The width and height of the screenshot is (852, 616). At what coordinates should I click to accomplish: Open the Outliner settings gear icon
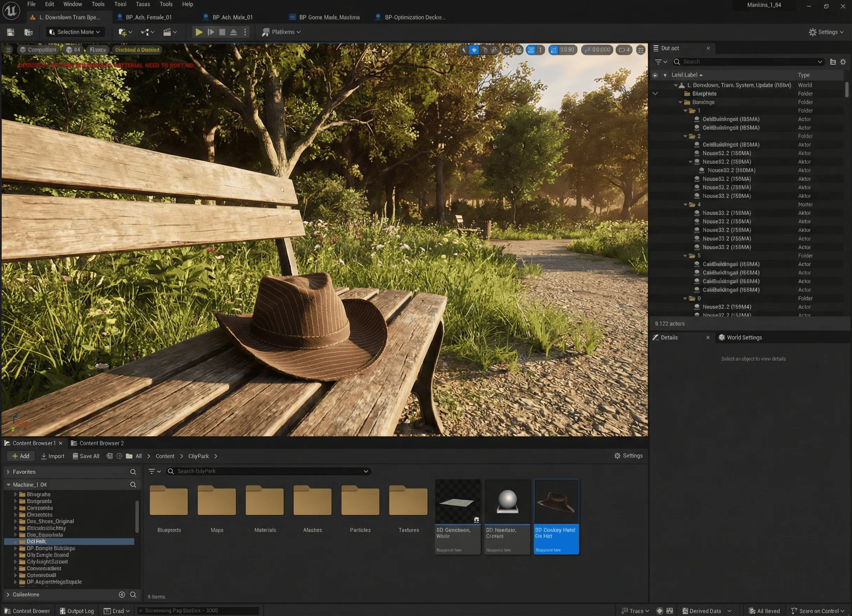tap(843, 62)
